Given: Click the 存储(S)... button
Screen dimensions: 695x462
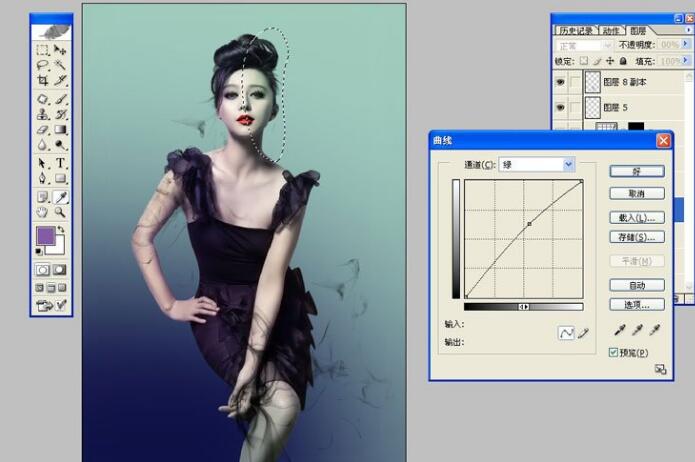Looking at the screenshot, I should click(x=637, y=237).
